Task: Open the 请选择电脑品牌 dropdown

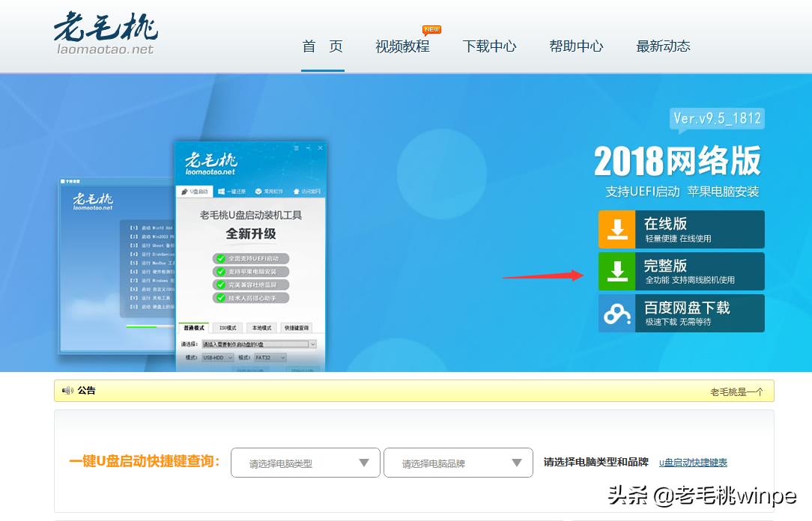Action: pos(458,463)
